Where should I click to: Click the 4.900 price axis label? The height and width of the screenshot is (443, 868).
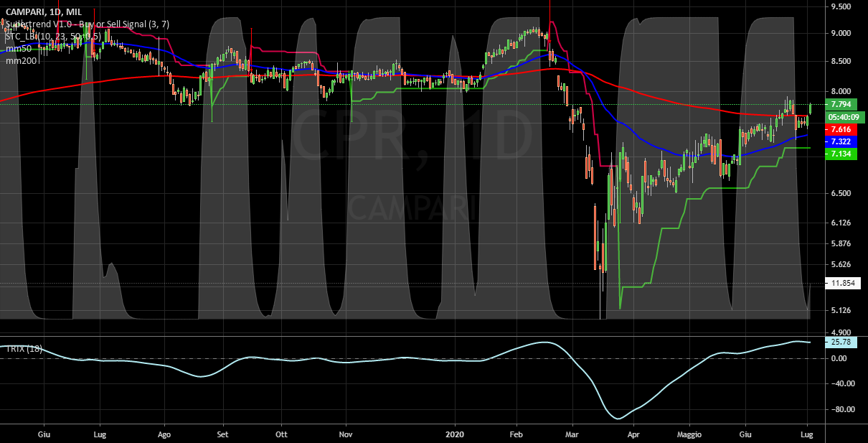tap(840, 332)
